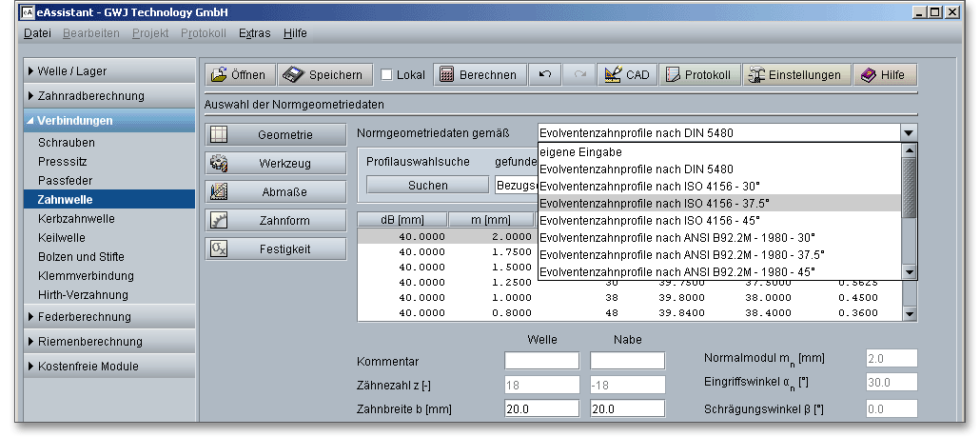This screenshot has height=437, width=980.
Task: Select Passfeder in the sidebar
Action: tap(65, 180)
